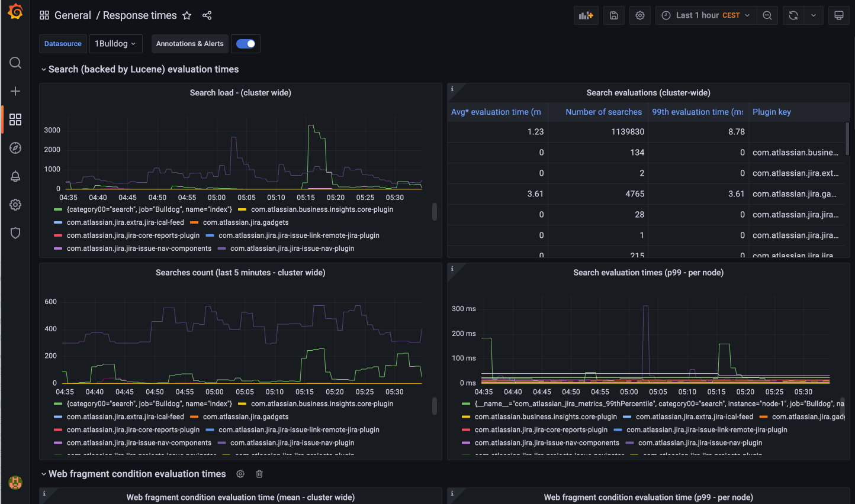
Task: Share dashboard via the share icon
Action: tap(207, 15)
